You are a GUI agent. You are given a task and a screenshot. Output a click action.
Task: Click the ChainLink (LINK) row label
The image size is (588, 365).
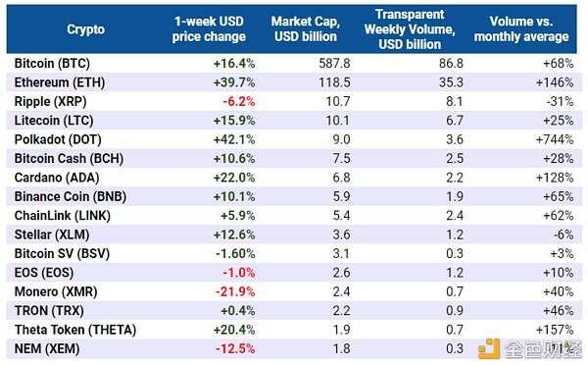(63, 216)
